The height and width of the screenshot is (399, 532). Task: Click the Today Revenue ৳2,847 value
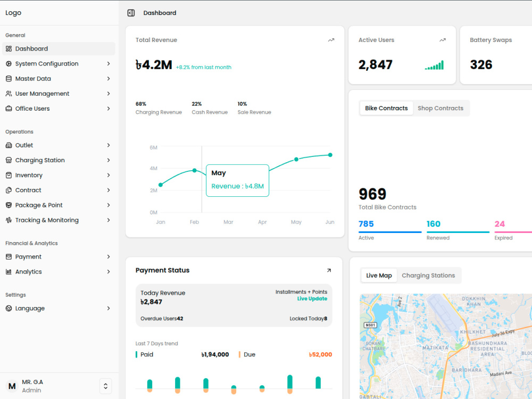coord(151,302)
